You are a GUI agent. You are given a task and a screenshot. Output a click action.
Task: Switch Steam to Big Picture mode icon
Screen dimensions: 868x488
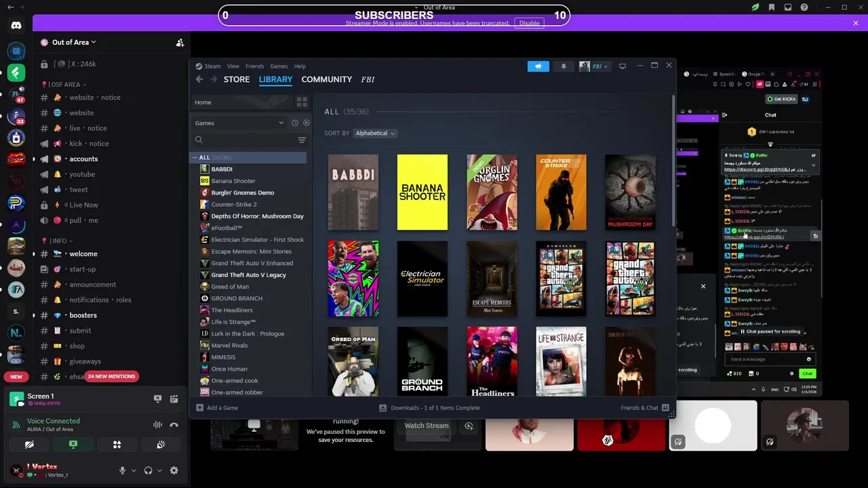(622, 66)
